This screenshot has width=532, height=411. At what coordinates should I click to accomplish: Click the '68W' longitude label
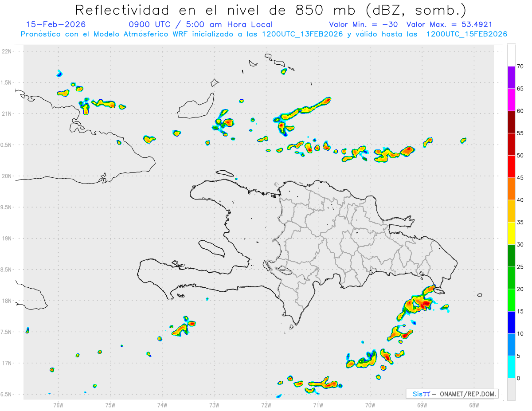tap(474, 405)
